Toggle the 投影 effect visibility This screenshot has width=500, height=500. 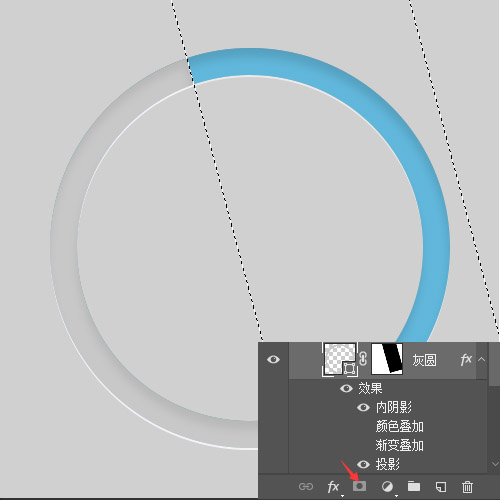[x=363, y=464]
